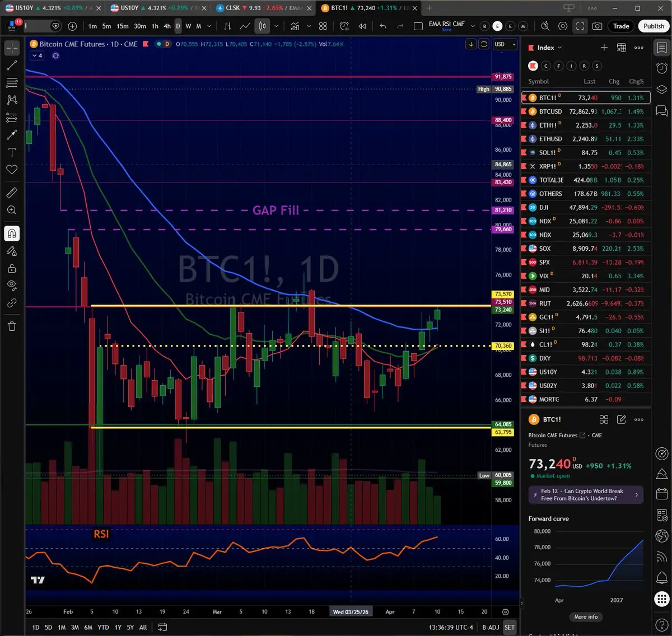
Task: Switch to the BTC1! browser tab
Action: [368, 8]
